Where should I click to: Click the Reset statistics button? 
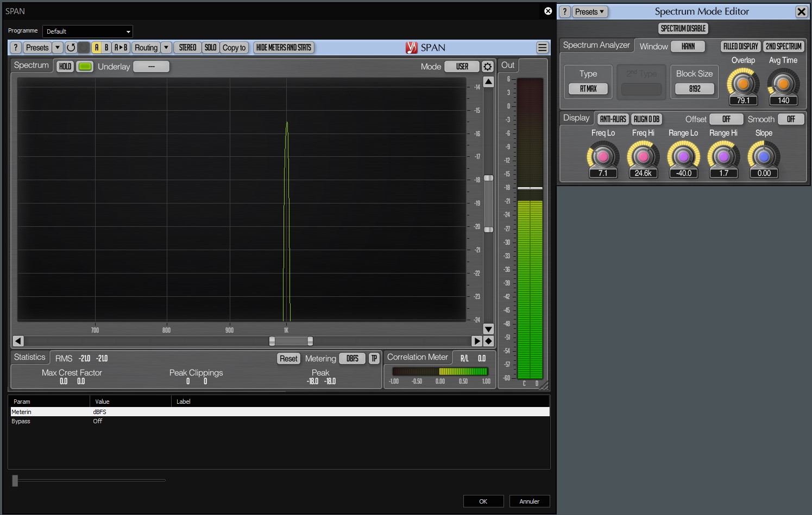(x=288, y=359)
